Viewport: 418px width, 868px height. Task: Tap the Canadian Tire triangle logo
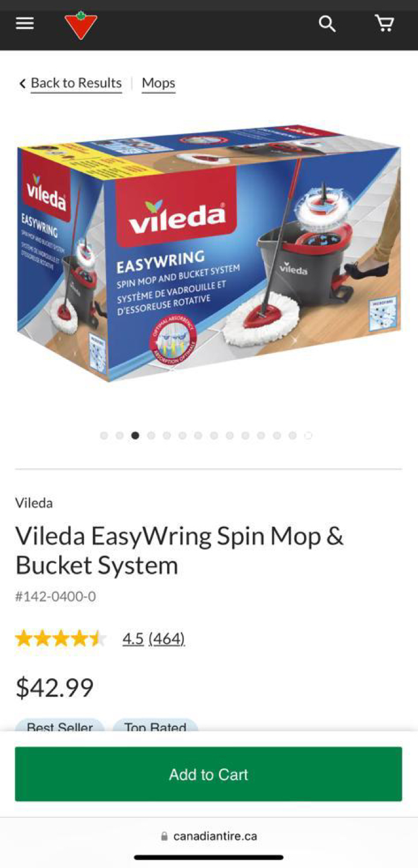click(81, 25)
